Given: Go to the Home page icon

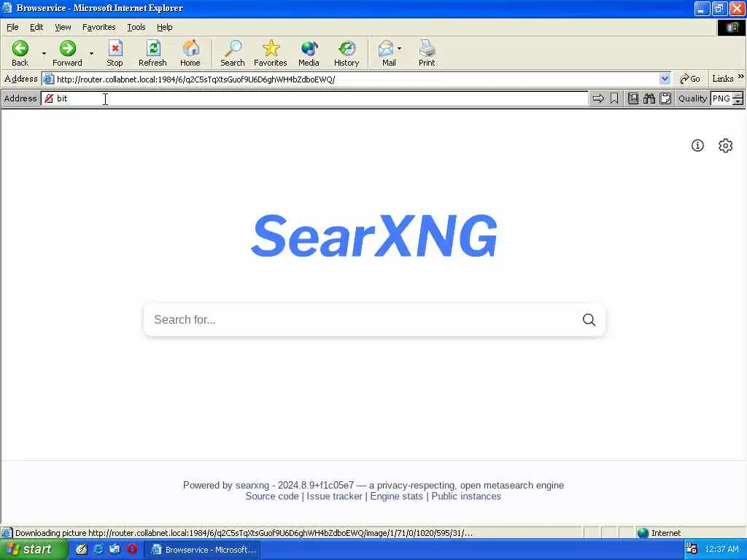Looking at the screenshot, I should coord(190,49).
